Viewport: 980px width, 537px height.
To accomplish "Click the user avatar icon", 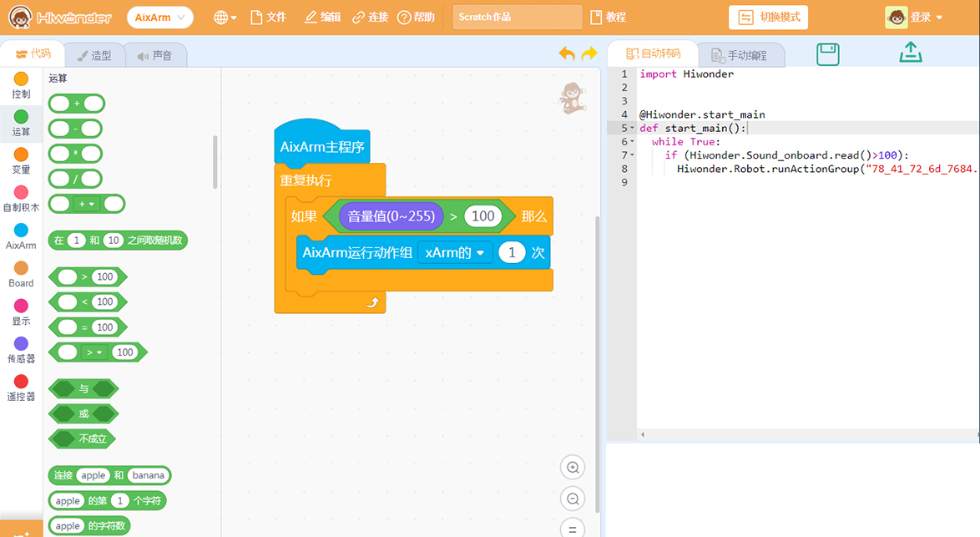I will pos(897,18).
